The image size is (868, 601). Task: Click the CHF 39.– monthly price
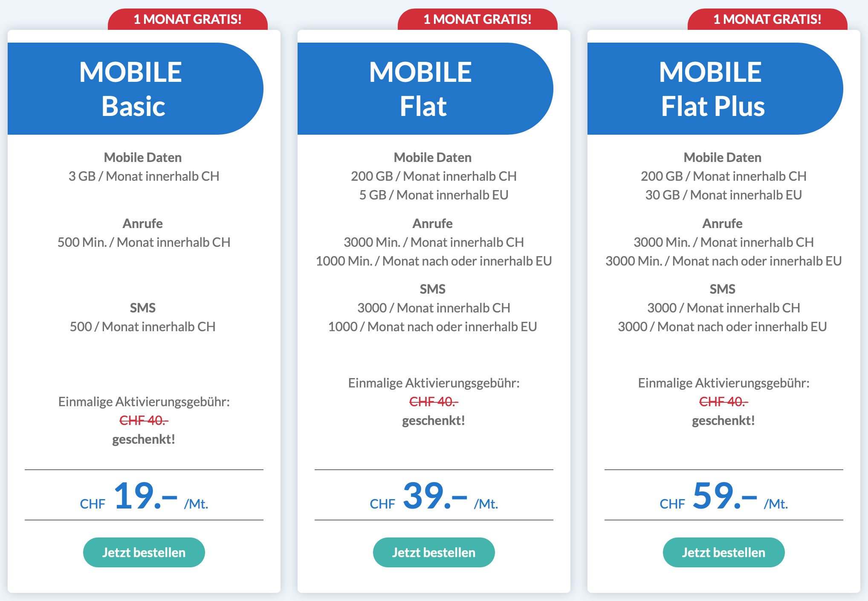click(434, 496)
